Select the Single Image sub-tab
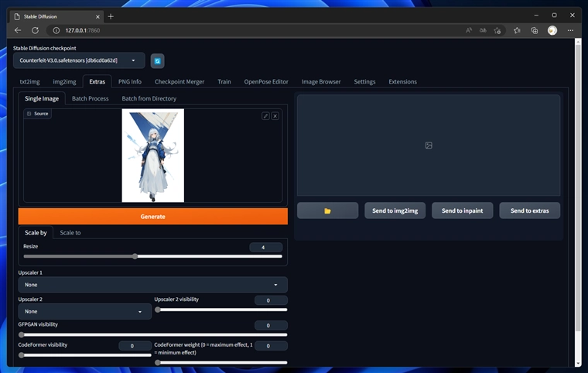 pyautogui.click(x=42, y=98)
